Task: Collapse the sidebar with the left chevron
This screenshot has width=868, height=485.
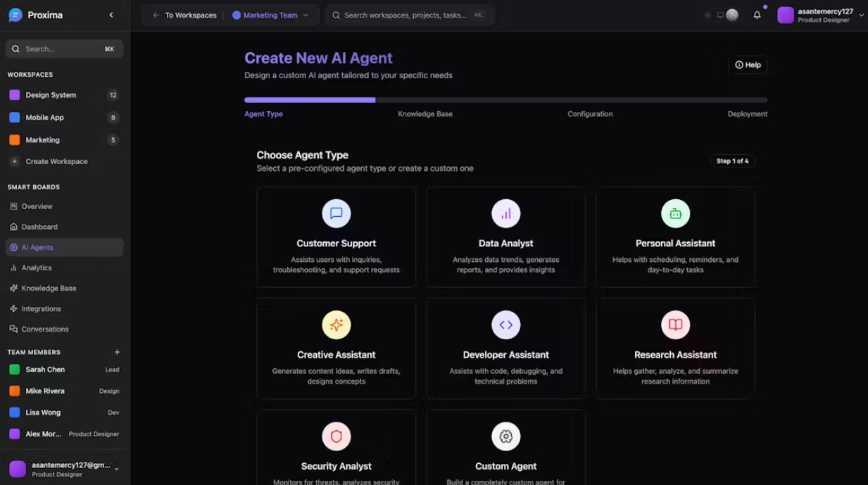Action: tap(111, 15)
